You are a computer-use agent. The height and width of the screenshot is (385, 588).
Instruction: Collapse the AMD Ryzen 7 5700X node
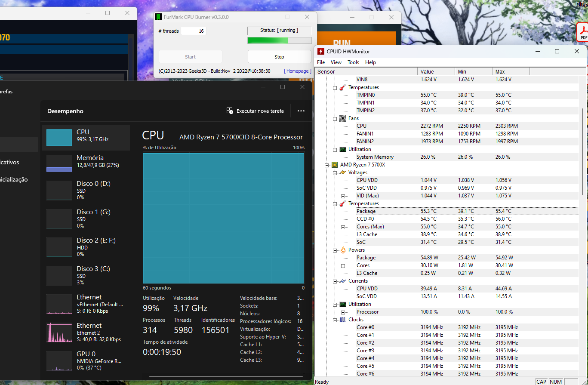click(x=327, y=165)
